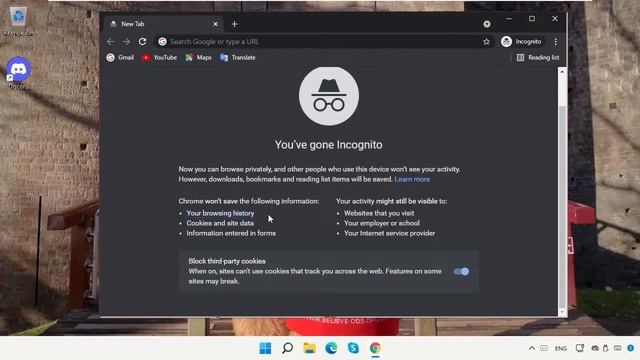640x360 pixels.
Task: Click the Incognito hat and glasses logo
Action: tap(329, 96)
